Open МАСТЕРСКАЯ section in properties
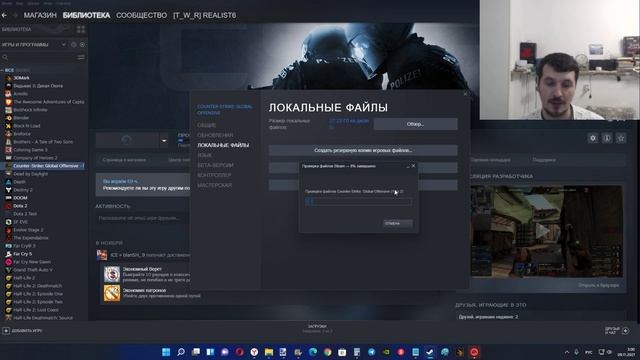This screenshot has height=360, width=640. [214, 185]
